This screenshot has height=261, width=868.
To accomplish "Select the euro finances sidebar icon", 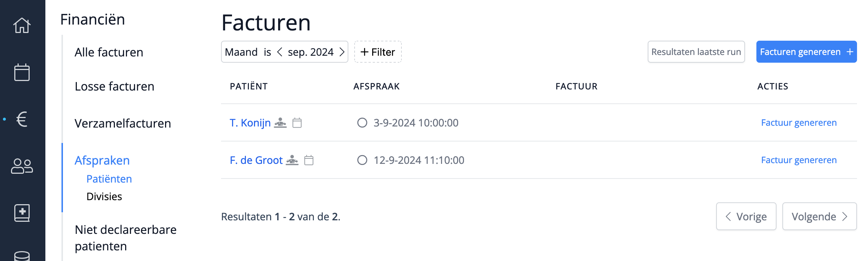I will [22, 119].
